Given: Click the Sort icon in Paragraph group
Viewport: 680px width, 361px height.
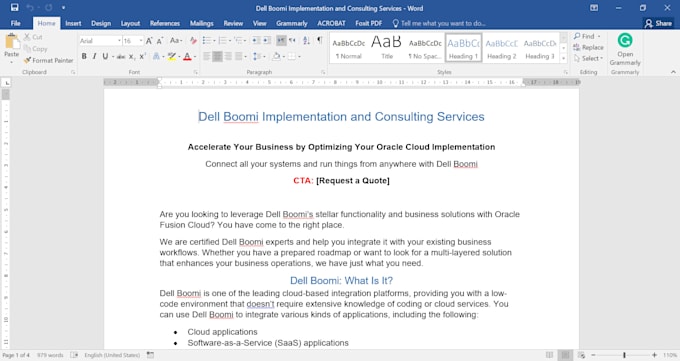Looking at the screenshot, I should point(306,40).
